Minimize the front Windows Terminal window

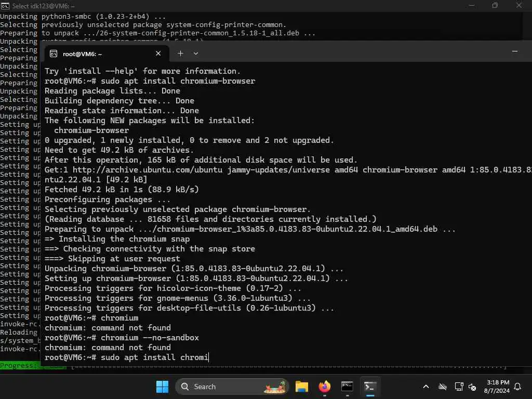515,51
